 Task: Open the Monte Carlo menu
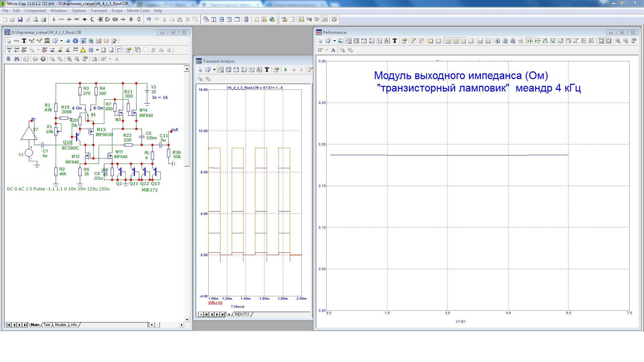click(x=138, y=11)
